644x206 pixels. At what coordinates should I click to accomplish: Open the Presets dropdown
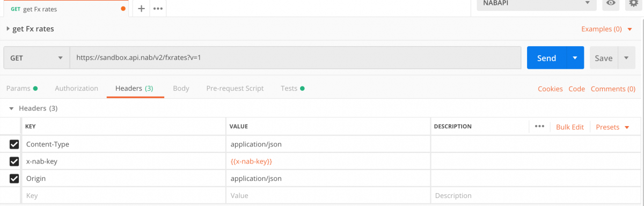pyautogui.click(x=612, y=127)
